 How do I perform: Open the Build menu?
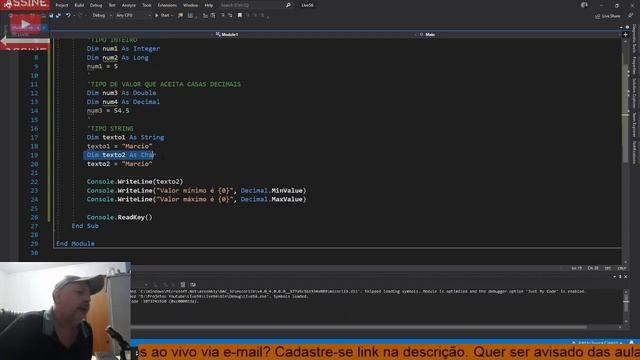click(79, 5)
